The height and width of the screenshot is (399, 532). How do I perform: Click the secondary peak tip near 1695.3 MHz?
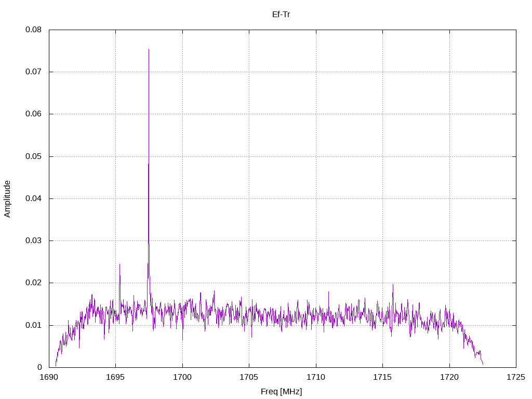pos(119,264)
